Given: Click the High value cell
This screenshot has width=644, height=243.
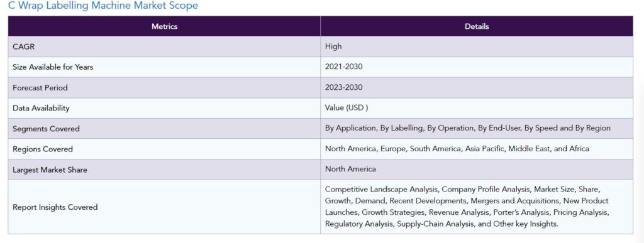Looking at the screenshot, I should (477, 46).
